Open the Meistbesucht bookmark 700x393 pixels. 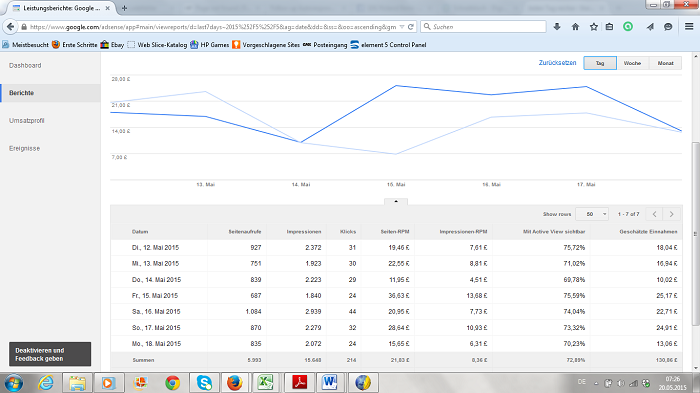click(25, 45)
